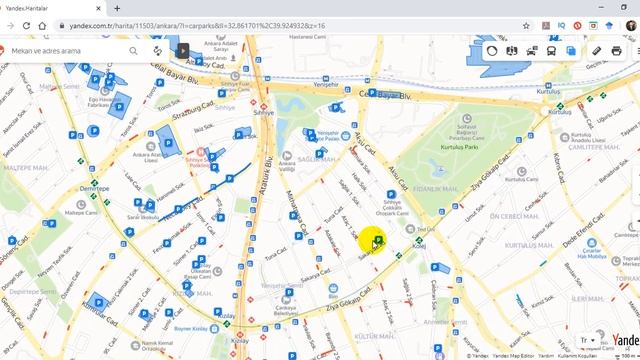Open the route planner icon

point(158,51)
